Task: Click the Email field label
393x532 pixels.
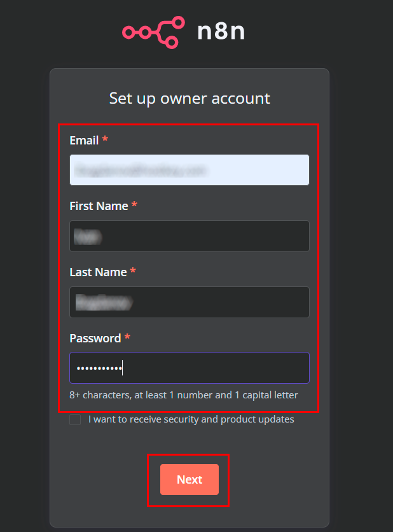Action: point(84,140)
